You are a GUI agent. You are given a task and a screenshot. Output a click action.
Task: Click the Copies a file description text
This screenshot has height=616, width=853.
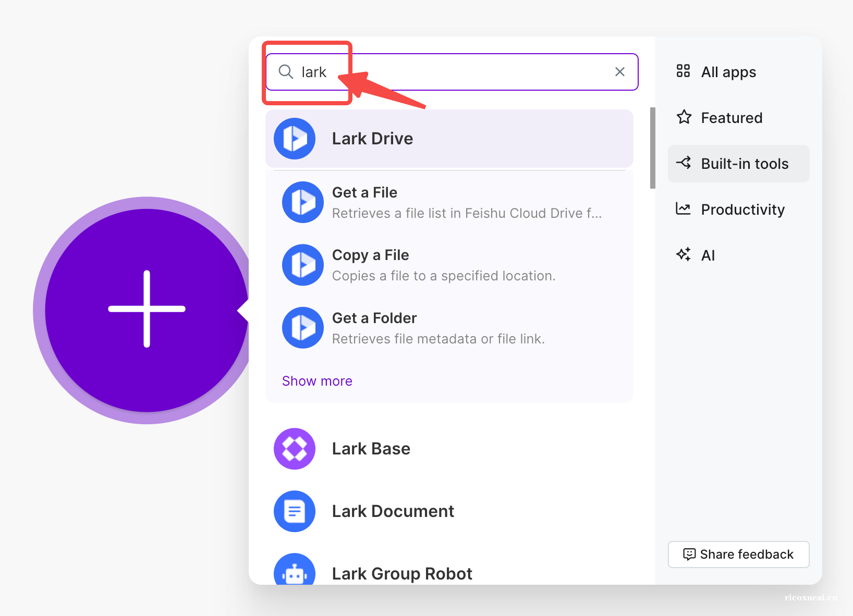coord(444,276)
